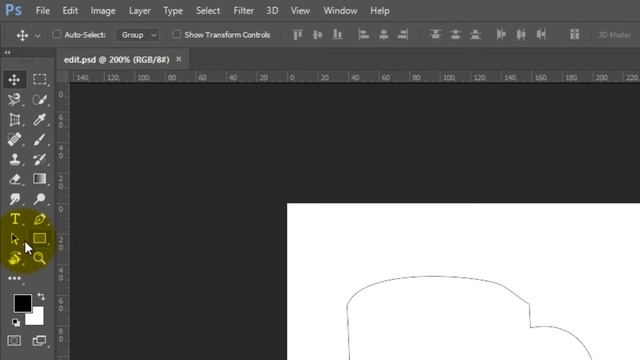Select the Lasso tool
The image size is (640, 360).
pyautogui.click(x=14, y=100)
